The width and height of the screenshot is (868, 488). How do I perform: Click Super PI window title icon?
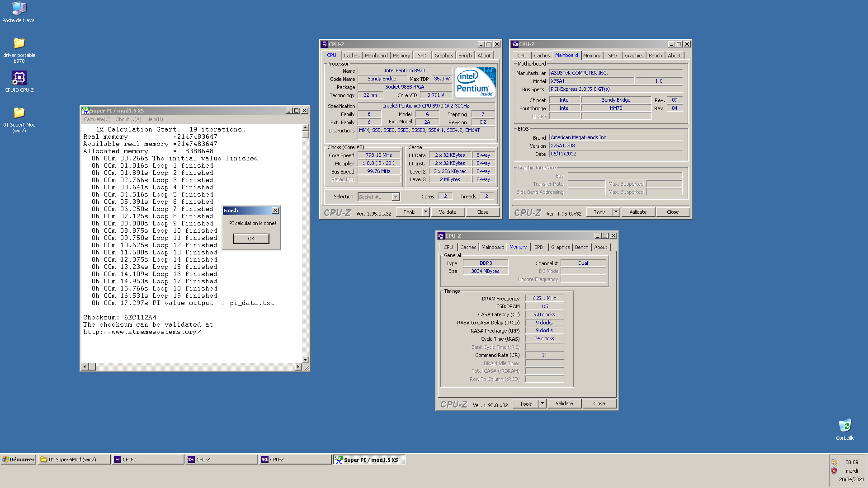[85, 110]
